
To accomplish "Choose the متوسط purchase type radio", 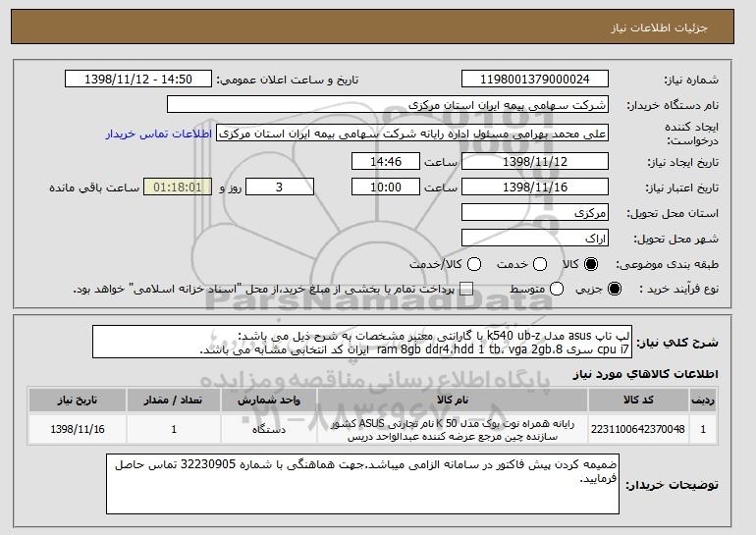I will tap(557, 289).
